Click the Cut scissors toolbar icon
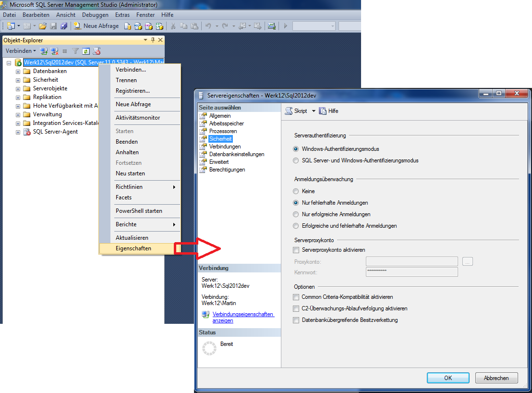The image size is (532, 393). point(173,26)
